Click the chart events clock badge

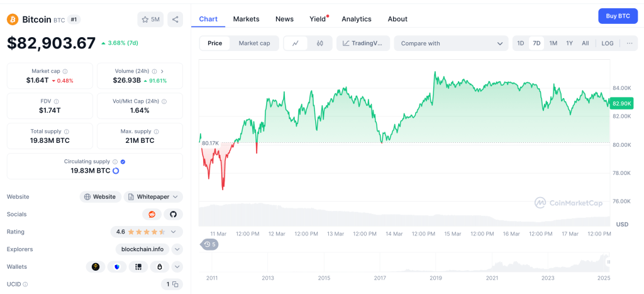[209, 244]
